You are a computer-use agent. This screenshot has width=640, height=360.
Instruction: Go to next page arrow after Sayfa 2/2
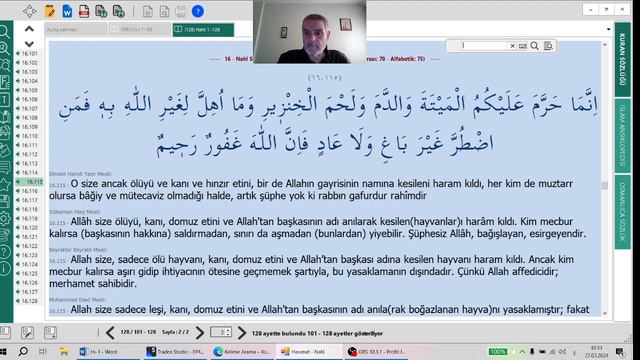[x=200, y=333]
